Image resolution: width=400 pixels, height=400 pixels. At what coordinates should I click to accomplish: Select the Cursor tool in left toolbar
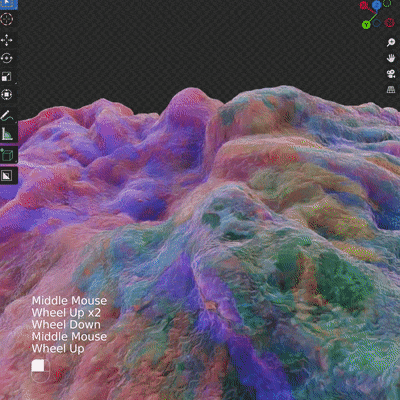[7, 19]
